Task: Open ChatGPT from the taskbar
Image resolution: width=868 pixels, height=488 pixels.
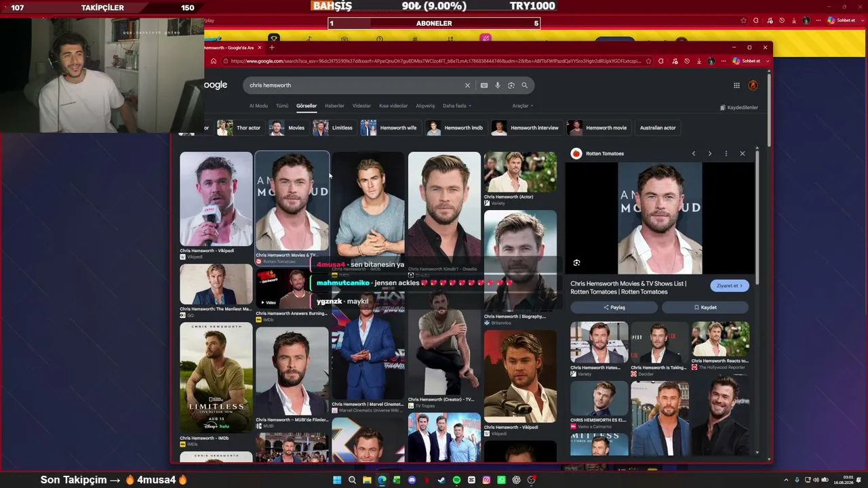Action: tap(516, 480)
